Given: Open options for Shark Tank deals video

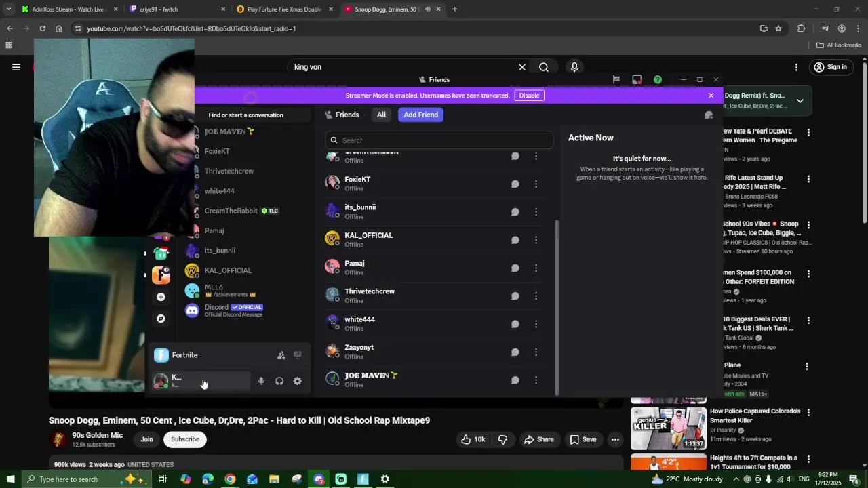Looking at the screenshot, I should tap(808, 320).
